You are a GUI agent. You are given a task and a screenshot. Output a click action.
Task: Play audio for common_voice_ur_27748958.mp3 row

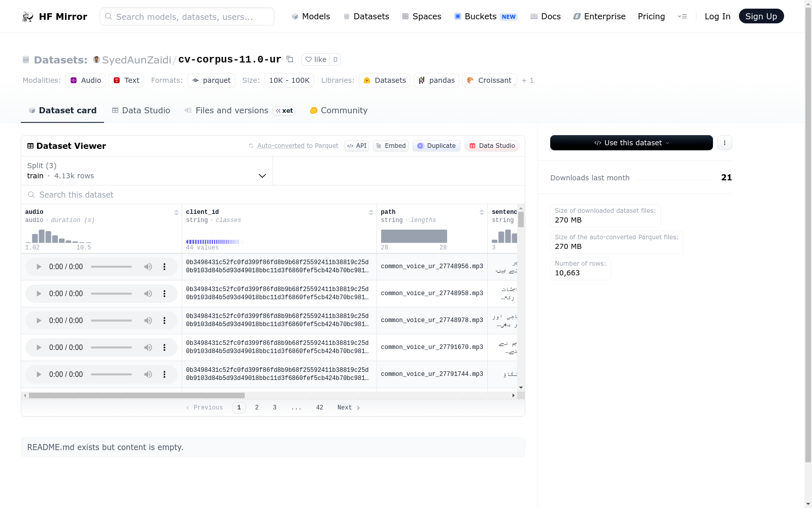39,294
